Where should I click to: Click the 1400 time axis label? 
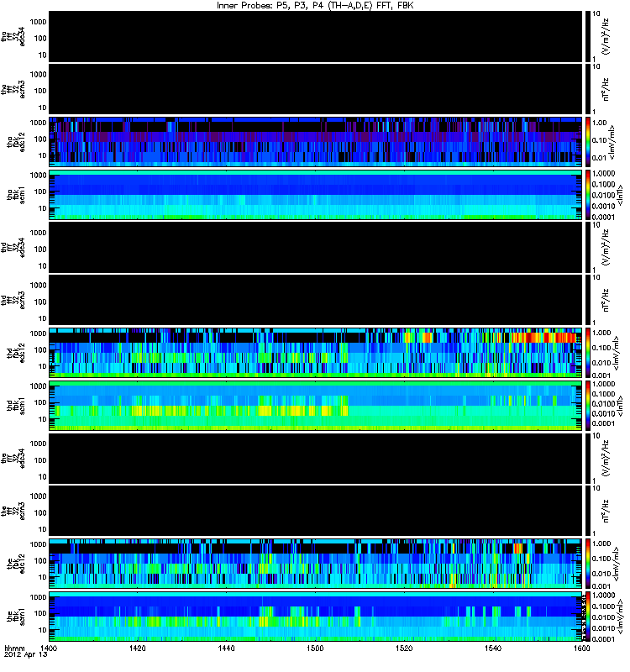[49, 648]
